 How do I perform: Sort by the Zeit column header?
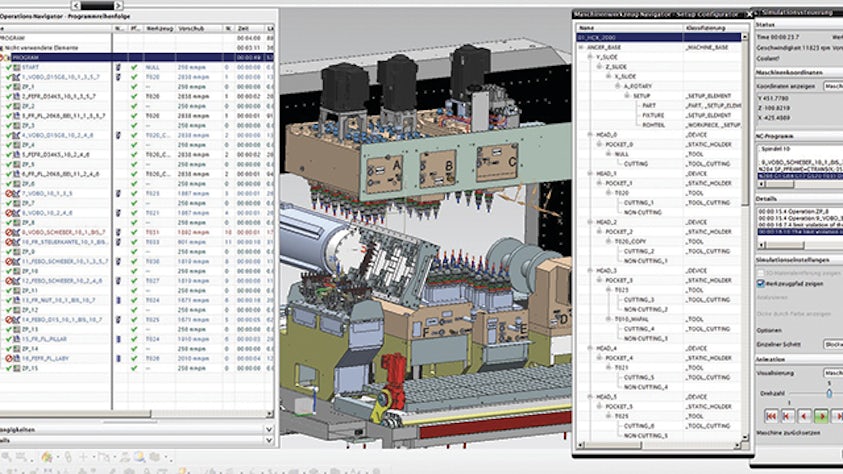pos(243,28)
